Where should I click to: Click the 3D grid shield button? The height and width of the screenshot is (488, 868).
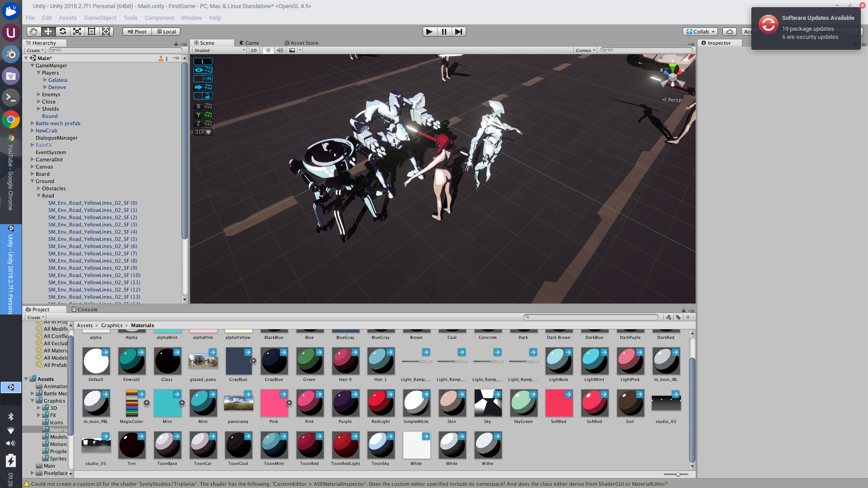203,132
